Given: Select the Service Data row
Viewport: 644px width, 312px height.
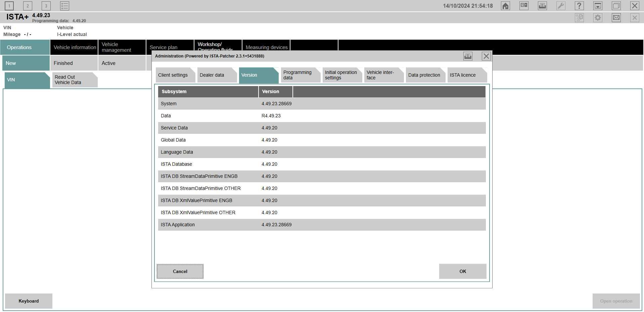Looking at the screenshot, I should pyautogui.click(x=322, y=128).
